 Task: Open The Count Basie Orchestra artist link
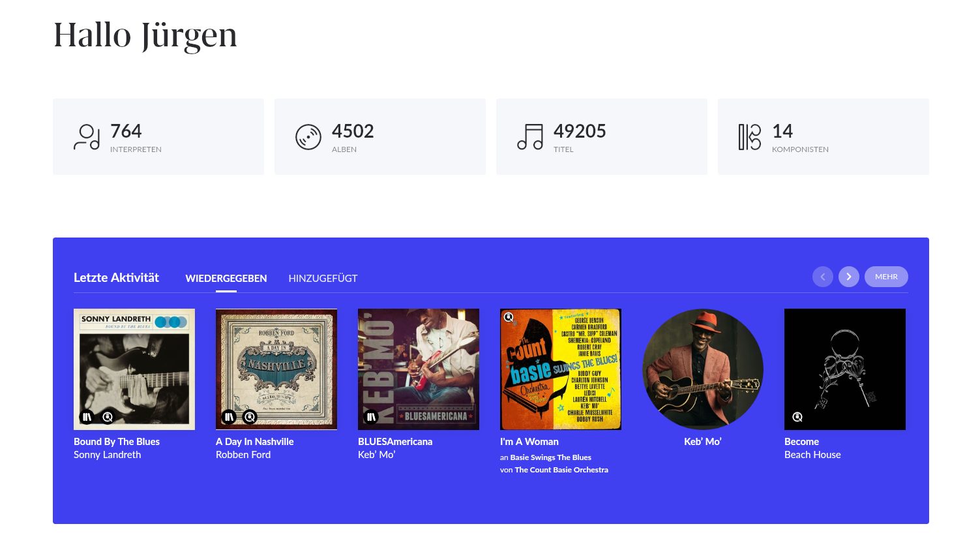pyautogui.click(x=561, y=470)
